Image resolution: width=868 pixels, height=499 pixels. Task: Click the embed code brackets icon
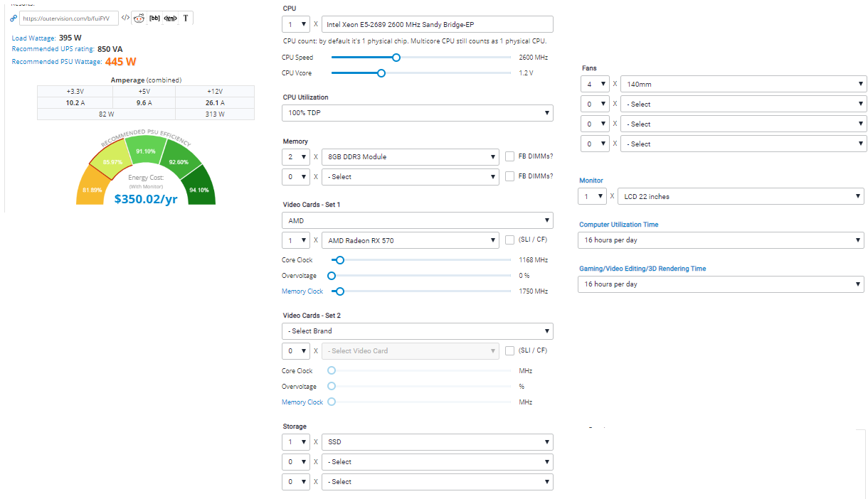125,18
